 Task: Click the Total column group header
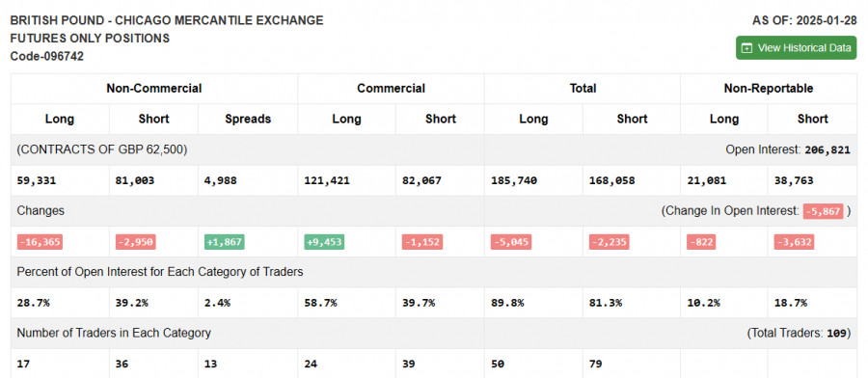click(583, 89)
